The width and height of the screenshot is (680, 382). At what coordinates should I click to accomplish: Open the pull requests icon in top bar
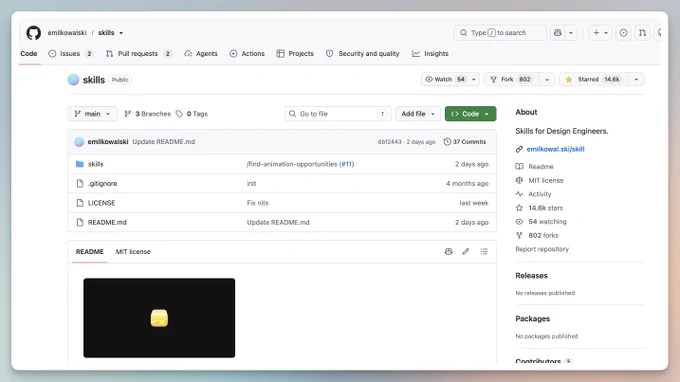tap(642, 33)
